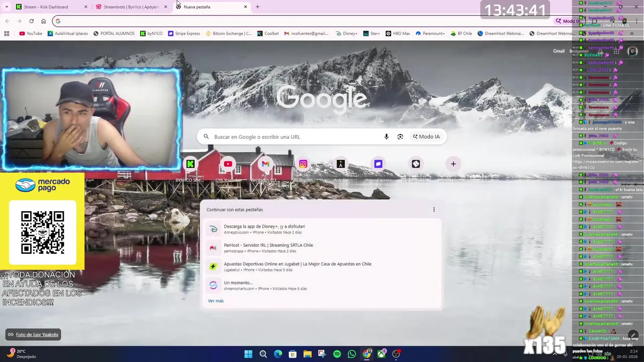Open YouTube bookmark

pyautogui.click(x=31, y=34)
